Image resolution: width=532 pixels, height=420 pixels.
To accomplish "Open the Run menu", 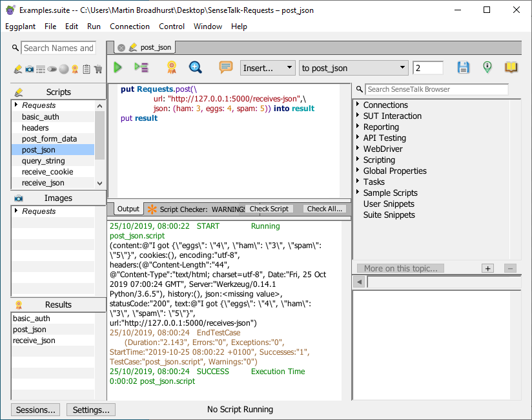I will pyautogui.click(x=94, y=26).
